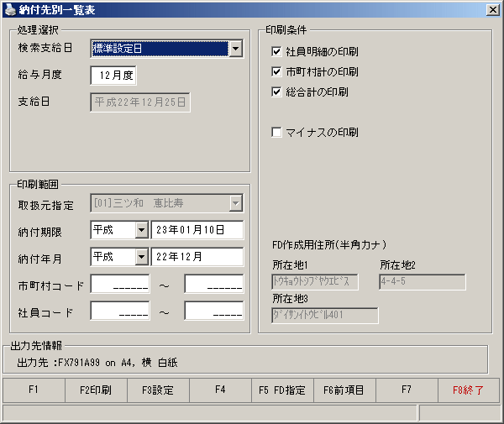The width and height of the screenshot is (504, 424).
Task: Click the 所在地1 address field
Action: coord(315,282)
